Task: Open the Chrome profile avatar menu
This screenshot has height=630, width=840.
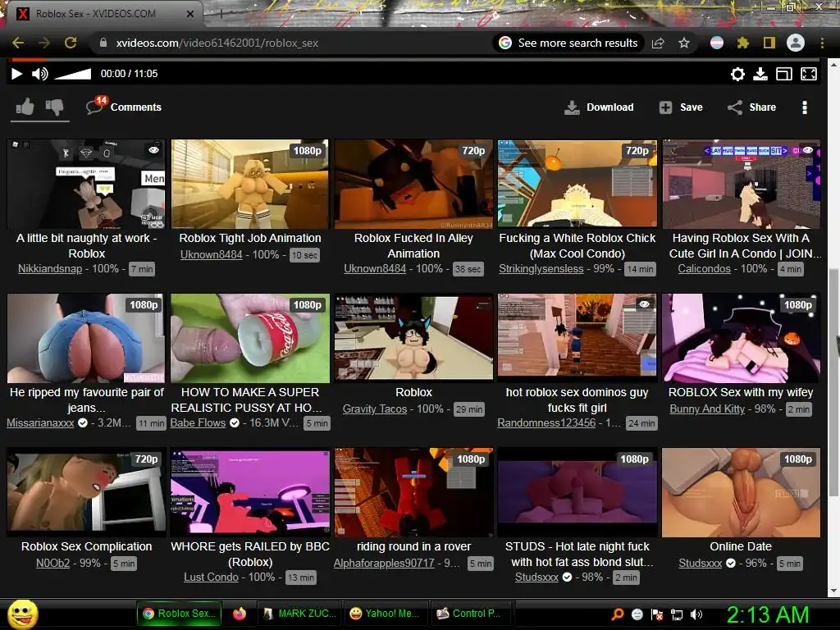Action: pyautogui.click(x=796, y=43)
